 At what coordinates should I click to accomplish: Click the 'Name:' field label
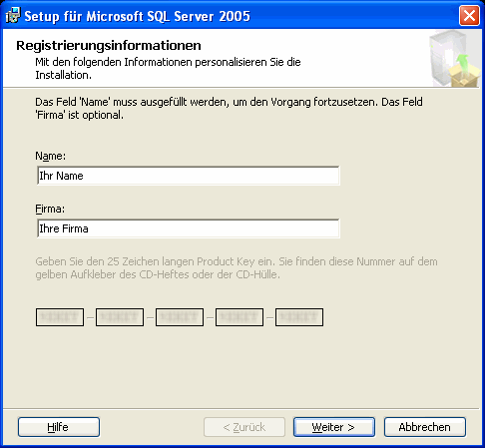51,156
